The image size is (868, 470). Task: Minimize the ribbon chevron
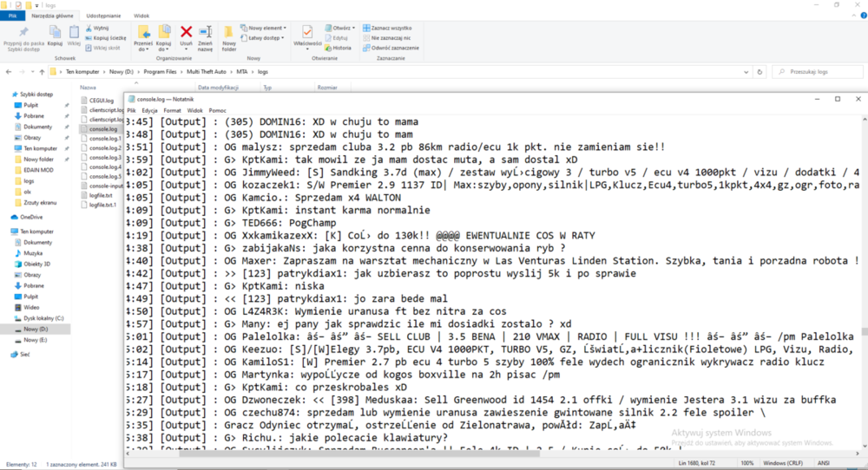pyautogui.click(x=853, y=16)
